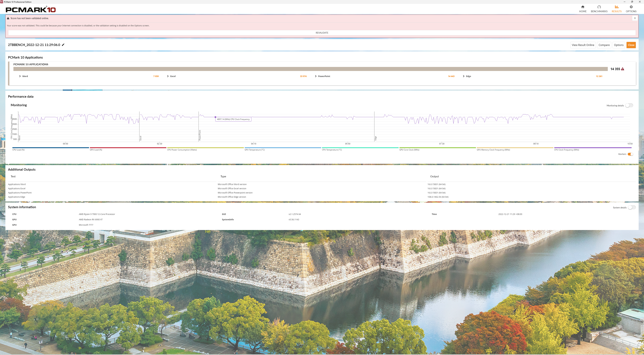Click the Edge marker line on chart

(374, 126)
